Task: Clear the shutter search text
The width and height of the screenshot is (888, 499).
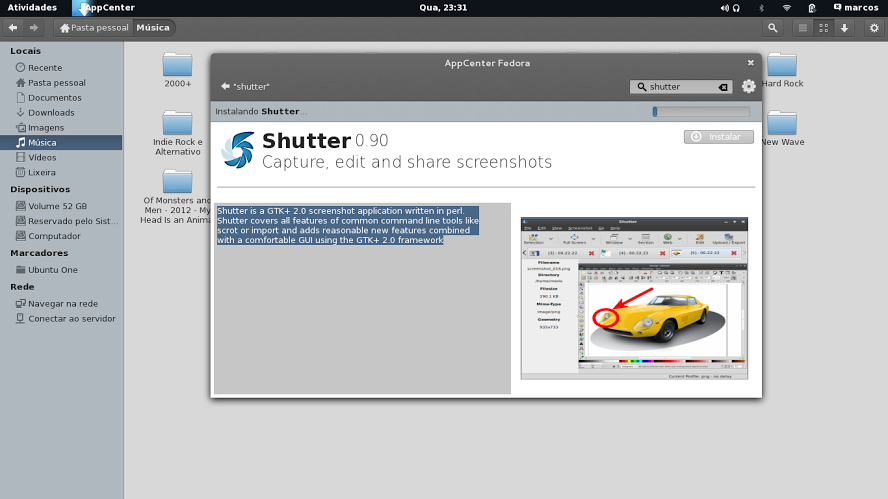Action: coord(723,87)
